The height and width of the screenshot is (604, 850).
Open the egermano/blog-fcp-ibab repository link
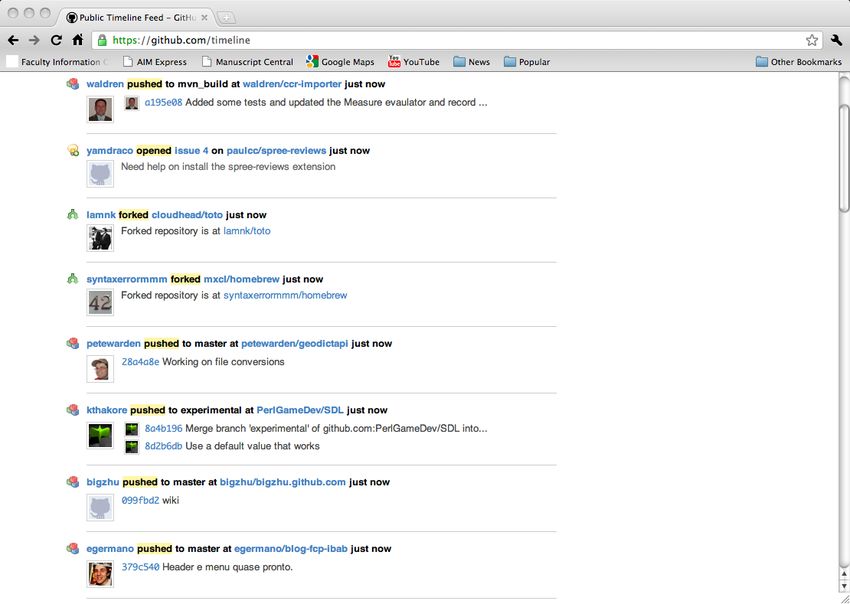point(291,549)
